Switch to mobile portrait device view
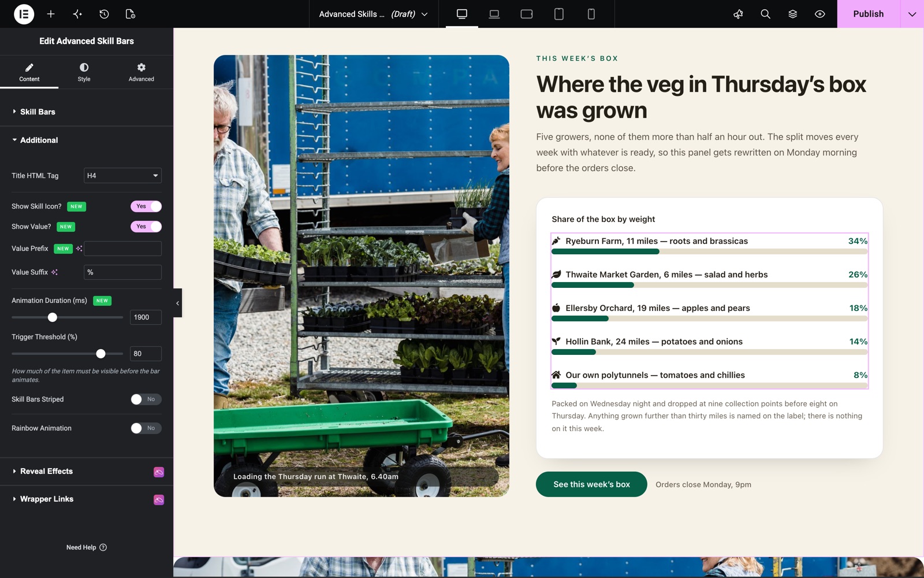 (x=591, y=14)
